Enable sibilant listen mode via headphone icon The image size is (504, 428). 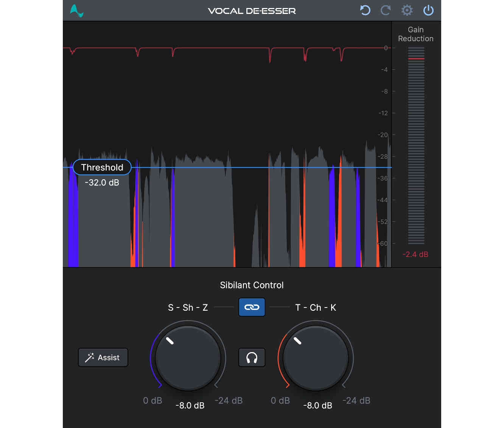252,357
